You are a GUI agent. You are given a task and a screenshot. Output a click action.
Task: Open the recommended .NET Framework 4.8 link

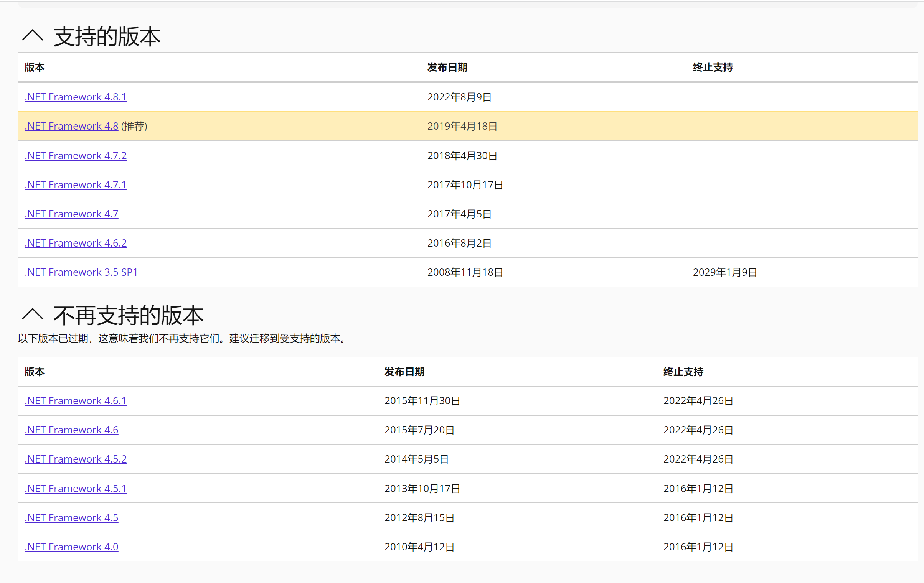click(x=71, y=126)
